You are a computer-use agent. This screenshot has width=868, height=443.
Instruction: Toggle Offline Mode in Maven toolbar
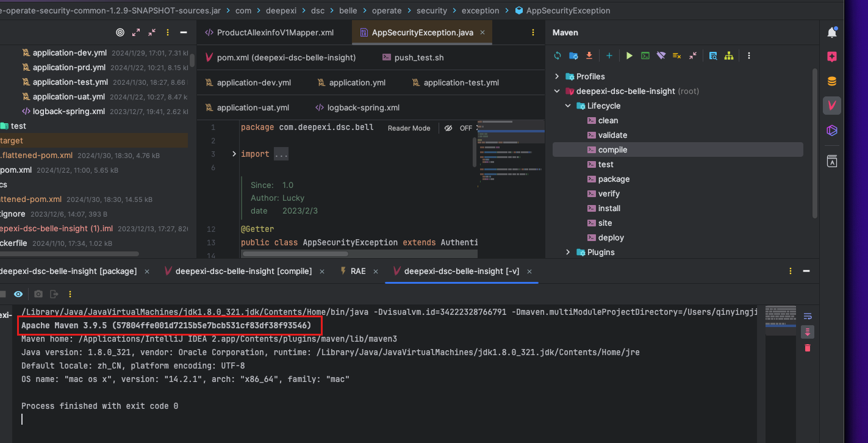661,56
